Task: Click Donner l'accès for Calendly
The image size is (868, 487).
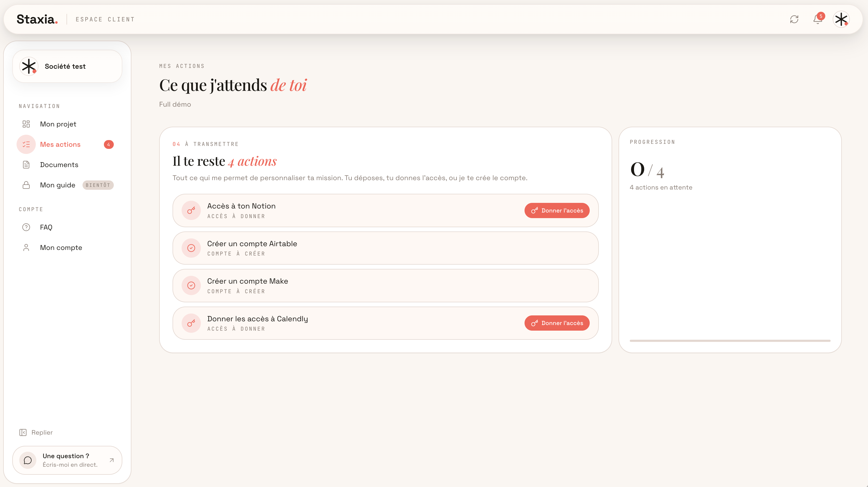Action: click(557, 323)
